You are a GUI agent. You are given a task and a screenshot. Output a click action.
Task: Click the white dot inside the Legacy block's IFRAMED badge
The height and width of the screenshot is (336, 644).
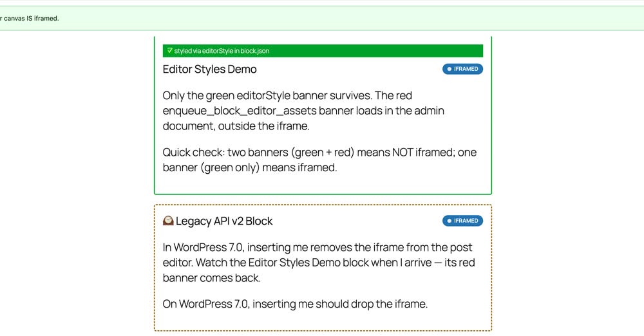tap(449, 221)
